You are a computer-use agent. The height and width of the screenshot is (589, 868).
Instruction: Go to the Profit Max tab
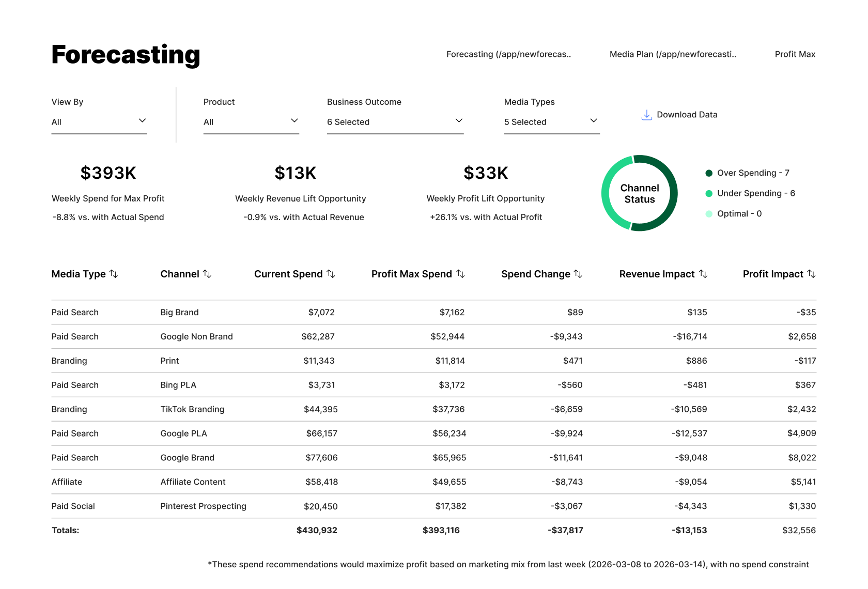click(795, 54)
